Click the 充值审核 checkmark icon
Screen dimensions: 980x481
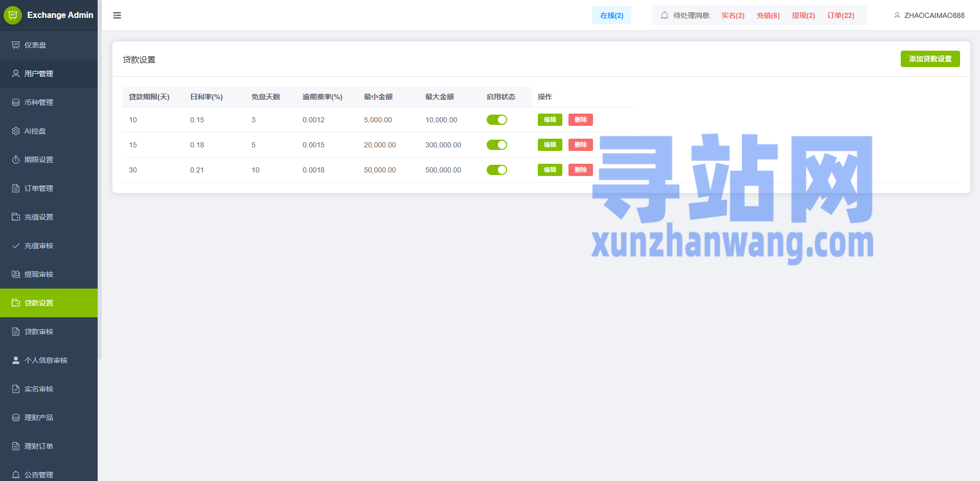(x=16, y=246)
